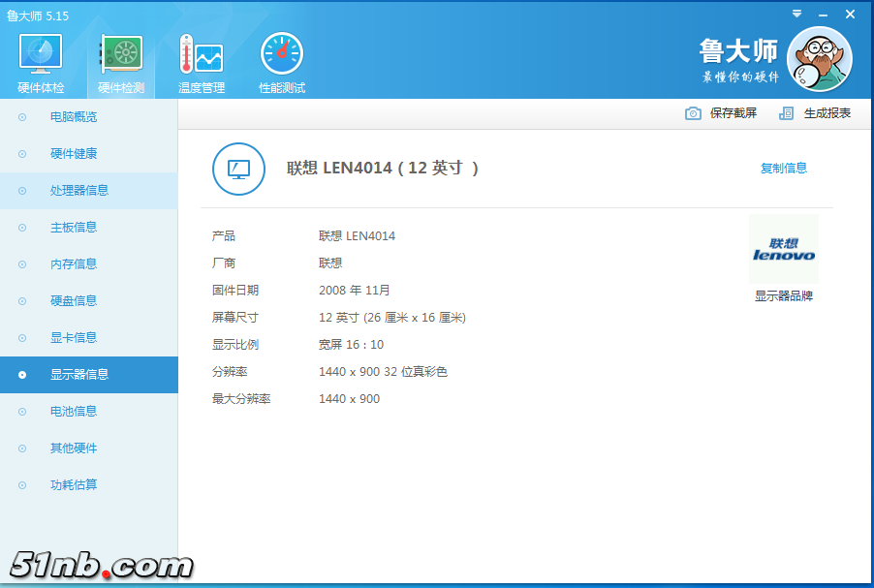This screenshot has height=588, width=874.
Task: Click the camera icon for 保存截屏
Action: [x=693, y=113]
